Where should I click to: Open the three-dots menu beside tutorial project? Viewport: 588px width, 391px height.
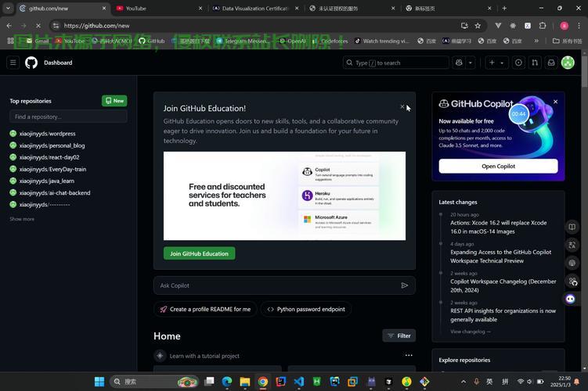409,355
